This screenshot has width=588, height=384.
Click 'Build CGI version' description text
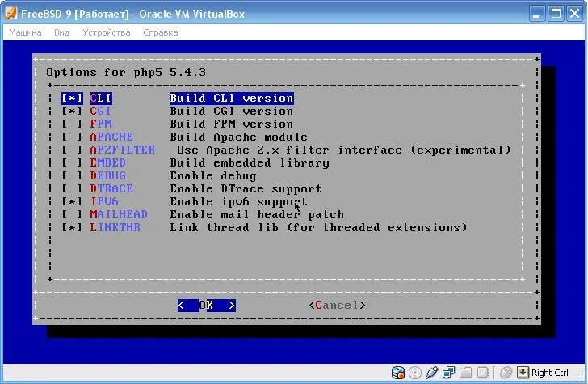tap(232, 111)
